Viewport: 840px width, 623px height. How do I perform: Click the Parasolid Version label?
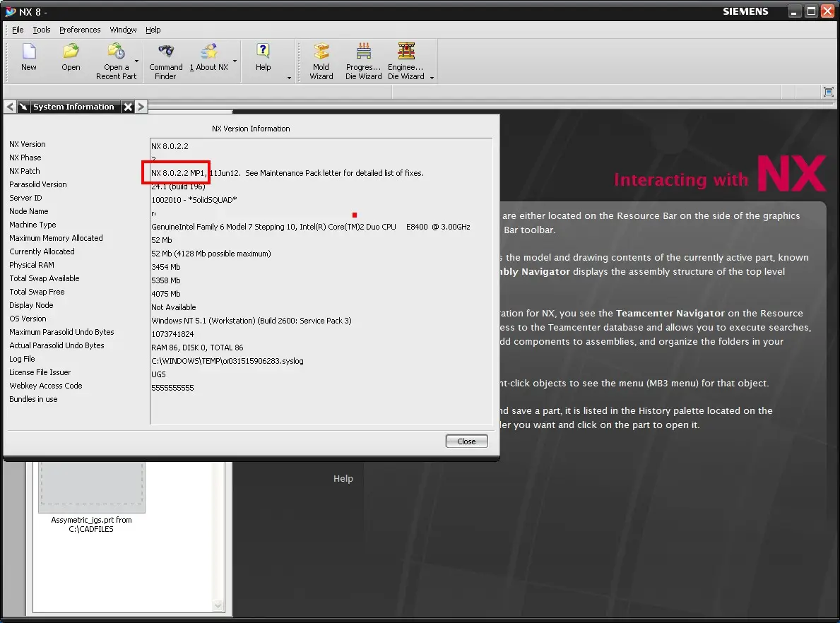38,184
